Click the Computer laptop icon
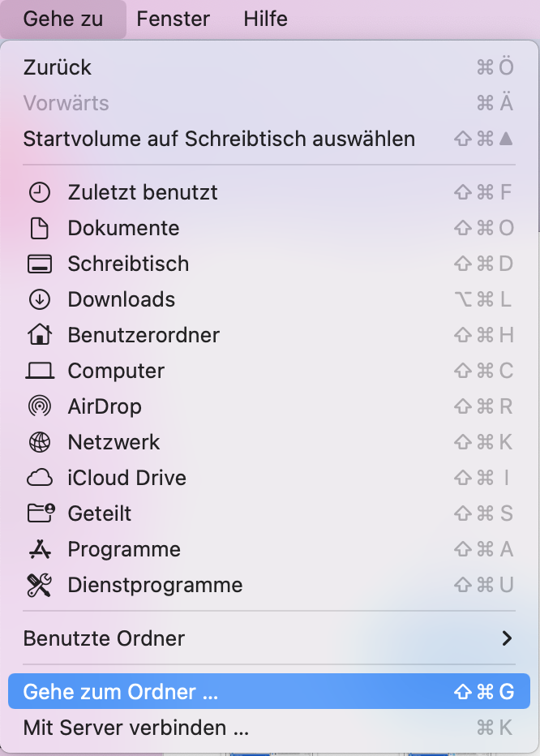This screenshot has width=540, height=756. coord(39,371)
